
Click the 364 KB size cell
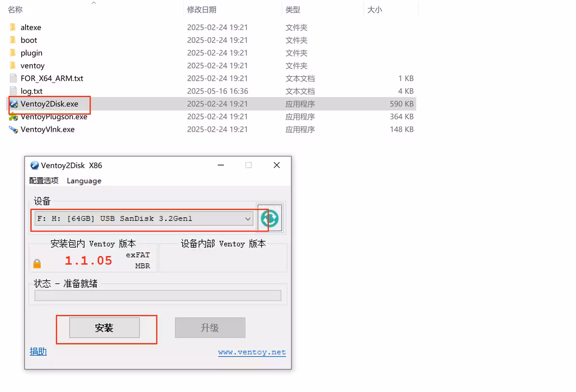(402, 117)
